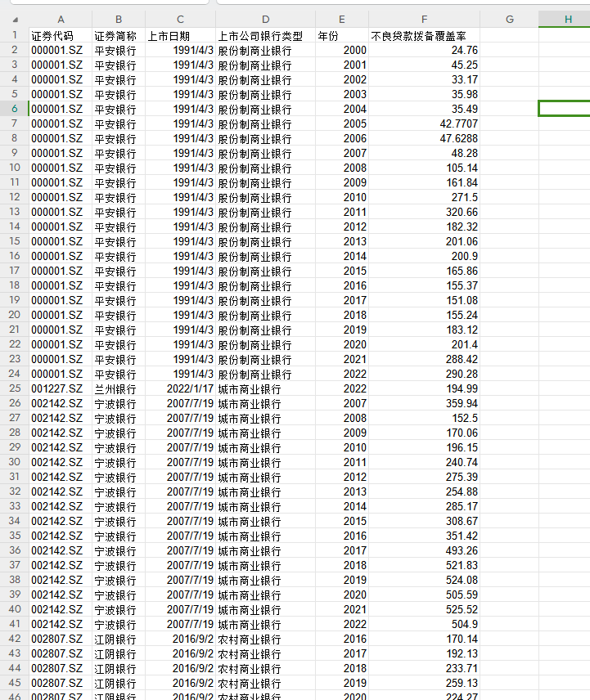Click cell with value 165.86
Viewport: 590px width, 700px height.
(x=425, y=271)
